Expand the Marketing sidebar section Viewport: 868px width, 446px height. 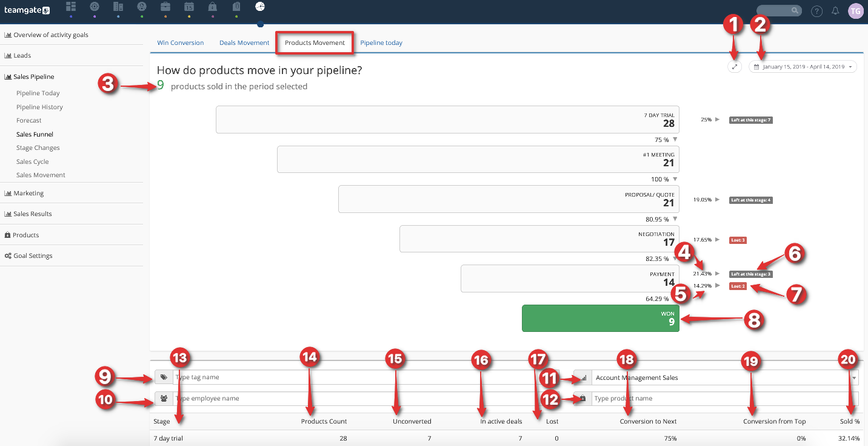[x=24, y=194]
